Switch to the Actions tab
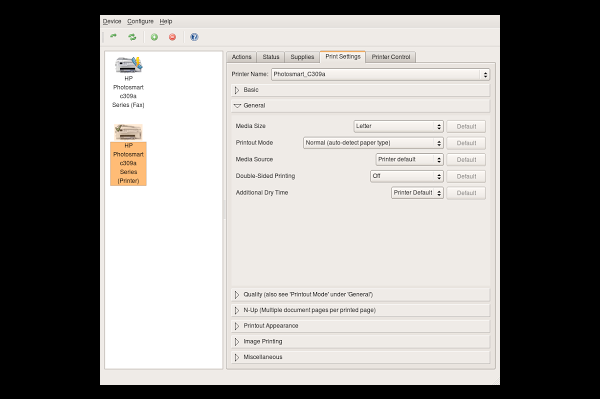600x399 pixels. [x=241, y=57]
